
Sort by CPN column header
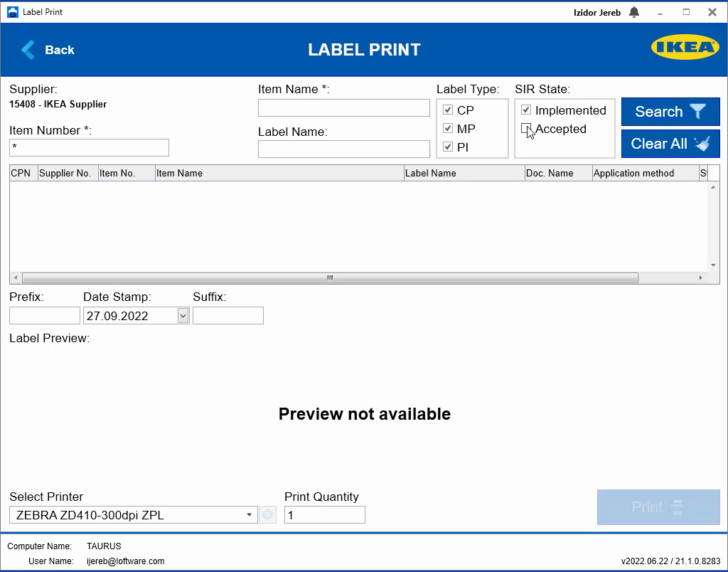coord(23,174)
